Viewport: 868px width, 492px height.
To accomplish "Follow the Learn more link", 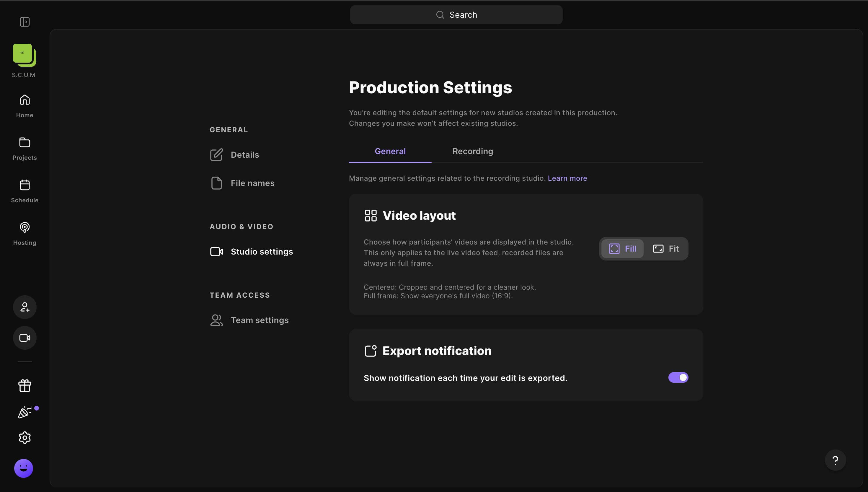I will coord(567,178).
